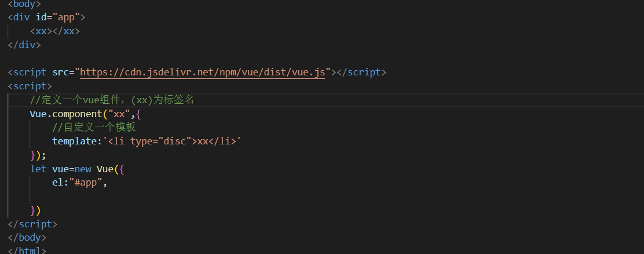This screenshot has width=644, height=254.
Task: Click the src attribute name in script tag
Action: coord(60,72)
